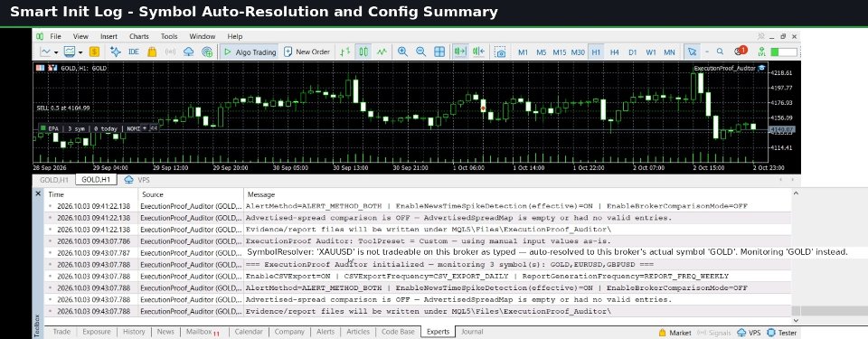Open Tester from the status bar
The image size is (868, 339).
781,333
